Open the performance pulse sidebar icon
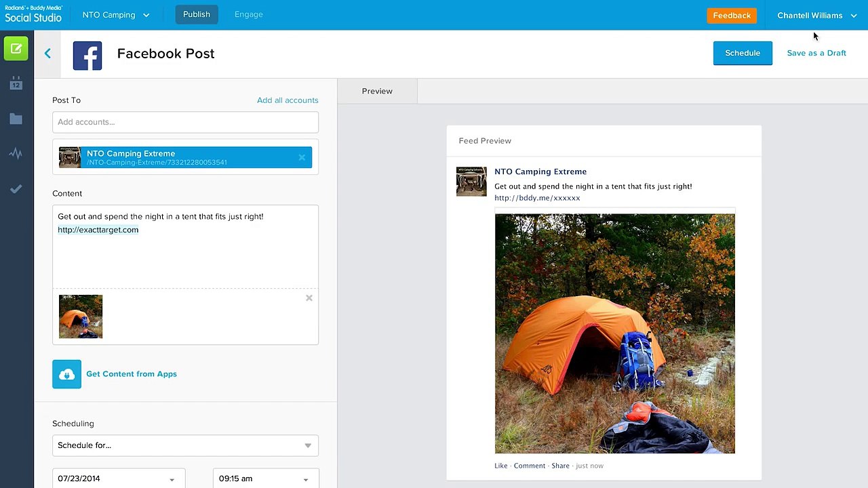This screenshot has height=488, width=868. coord(16,153)
